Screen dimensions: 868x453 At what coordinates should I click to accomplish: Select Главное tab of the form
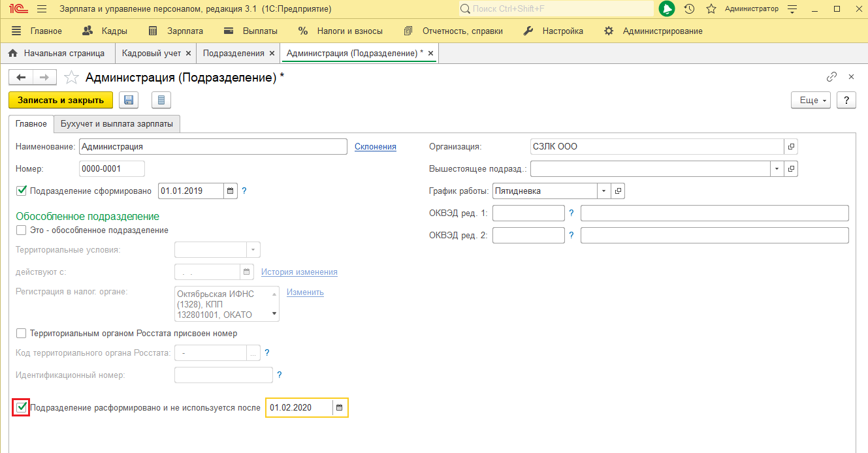31,123
